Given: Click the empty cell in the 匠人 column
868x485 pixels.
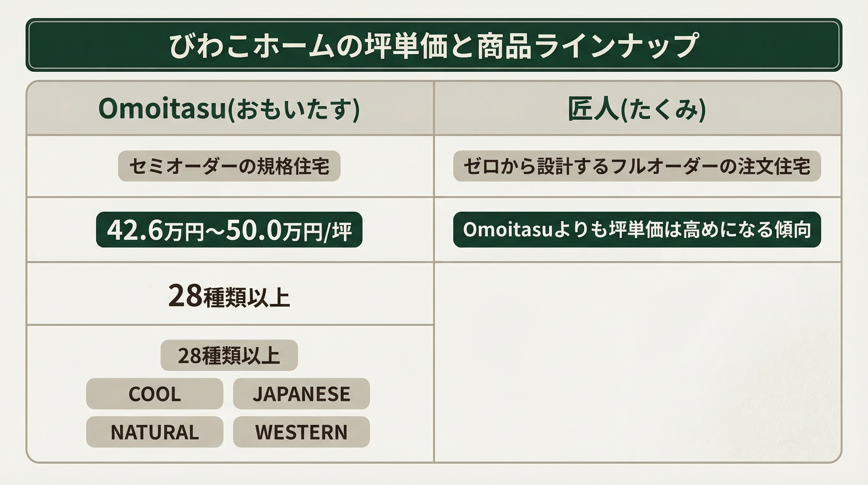Looking at the screenshot, I should [x=637, y=362].
